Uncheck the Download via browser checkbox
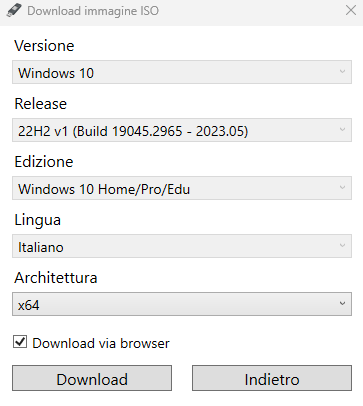This screenshot has height=406, width=363. (x=20, y=342)
